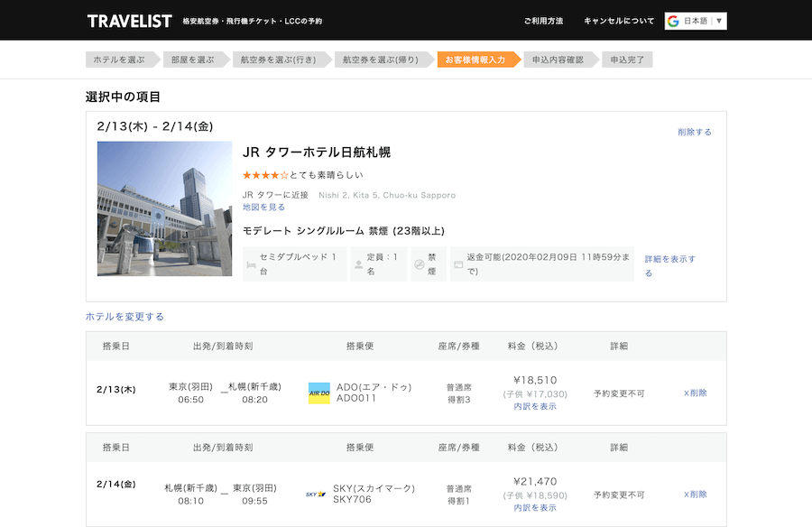The image size is (812, 527).
Task: Open the キャンセルについて menu link
Action: pos(619,22)
